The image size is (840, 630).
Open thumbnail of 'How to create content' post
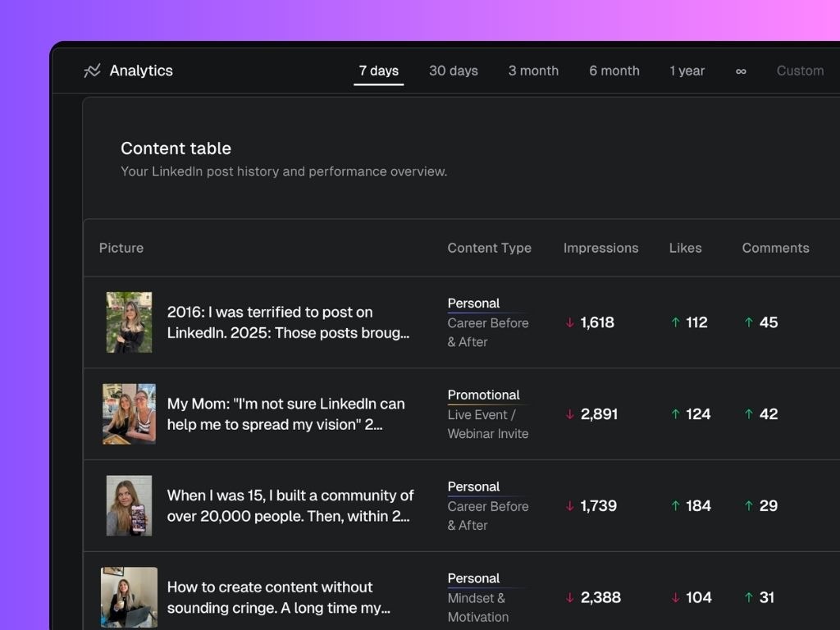(129, 597)
